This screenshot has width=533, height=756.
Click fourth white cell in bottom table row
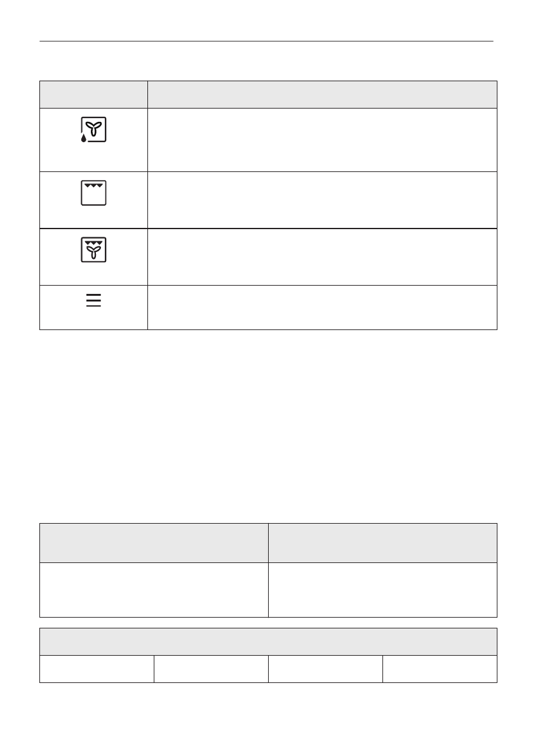coord(440,669)
